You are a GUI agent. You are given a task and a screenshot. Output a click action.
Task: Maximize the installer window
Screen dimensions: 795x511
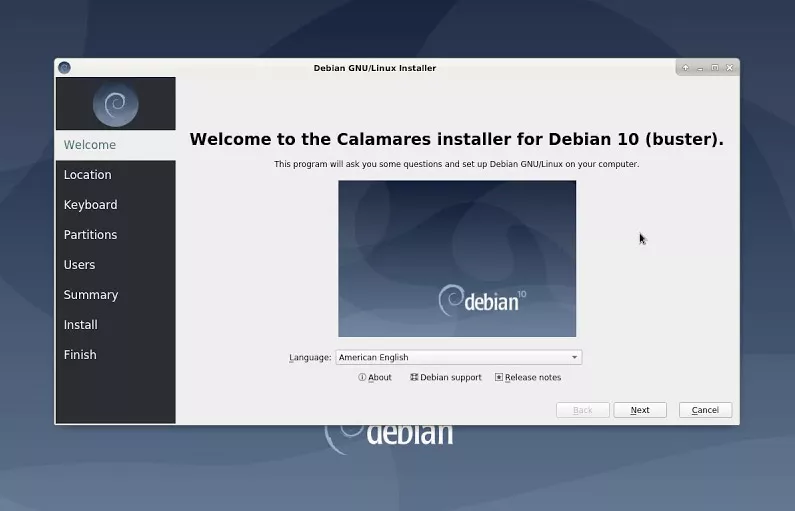715,67
